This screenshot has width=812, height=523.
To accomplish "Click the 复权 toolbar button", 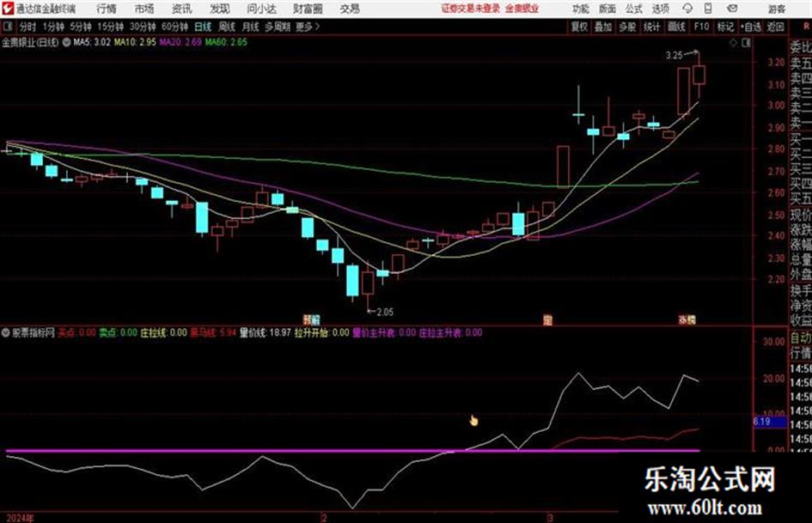I will pyautogui.click(x=579, y=27).
